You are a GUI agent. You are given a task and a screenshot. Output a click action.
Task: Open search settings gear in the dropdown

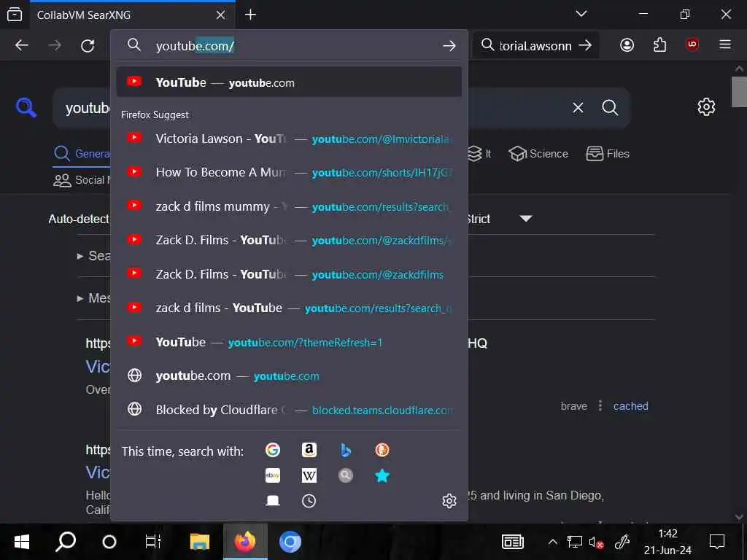(x=449, y=500)
